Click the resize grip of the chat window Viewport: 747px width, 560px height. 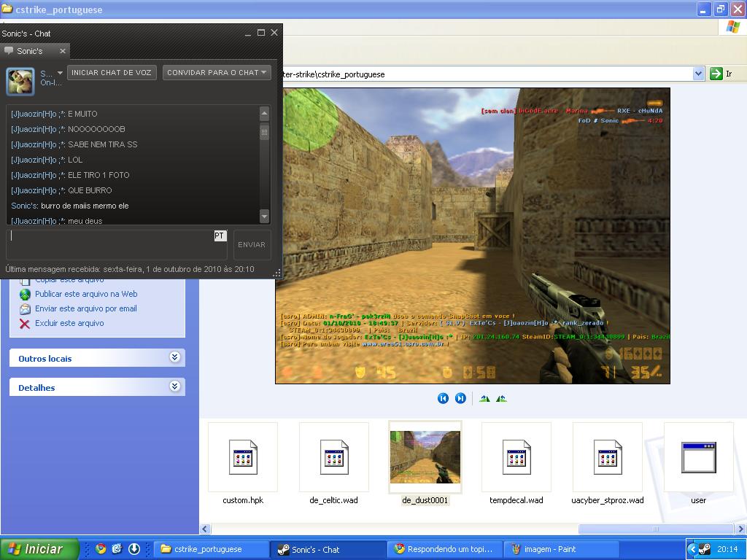coord(276,273)
